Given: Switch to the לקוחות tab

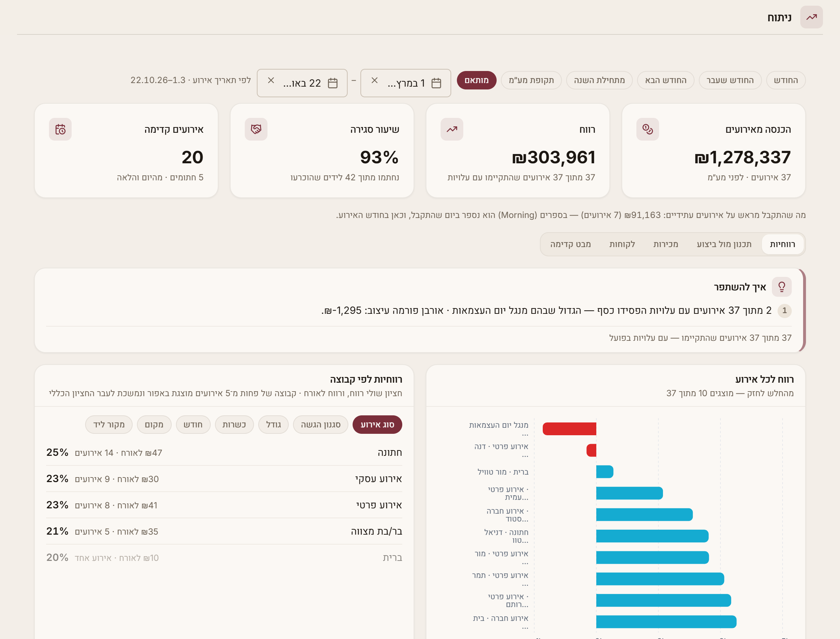Looking at the screenshot, I should click(x=622, y=244).
